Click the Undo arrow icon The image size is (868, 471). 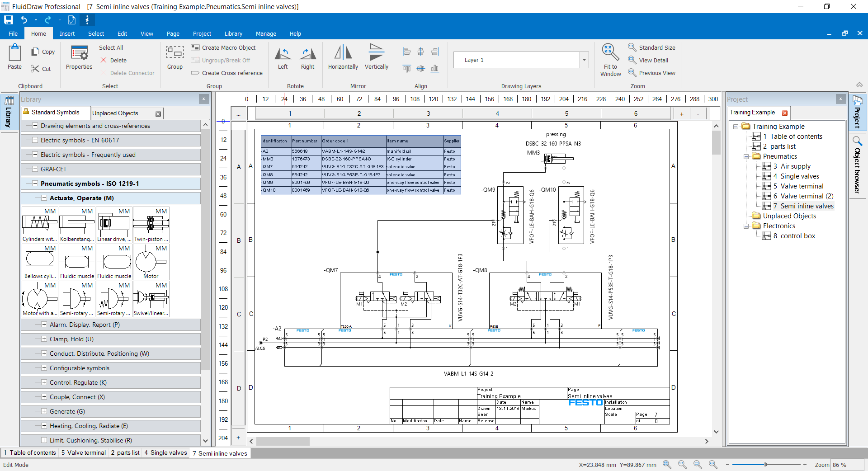point(24,20)
